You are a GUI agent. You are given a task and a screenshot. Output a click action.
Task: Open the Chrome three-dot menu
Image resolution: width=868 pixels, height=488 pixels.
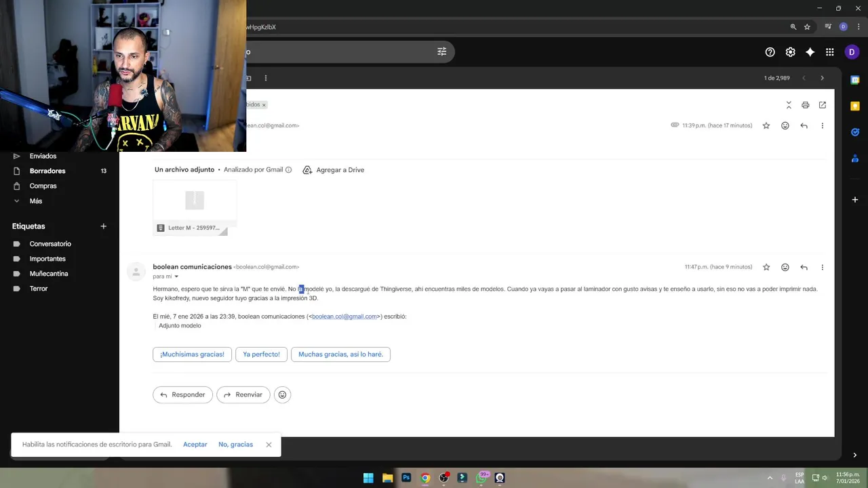859,27
